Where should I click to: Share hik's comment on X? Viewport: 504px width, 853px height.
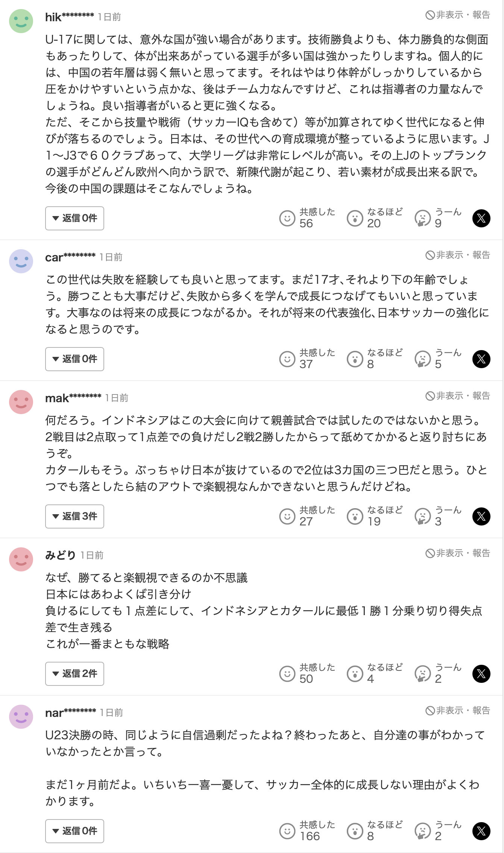[x=481, y=218]
